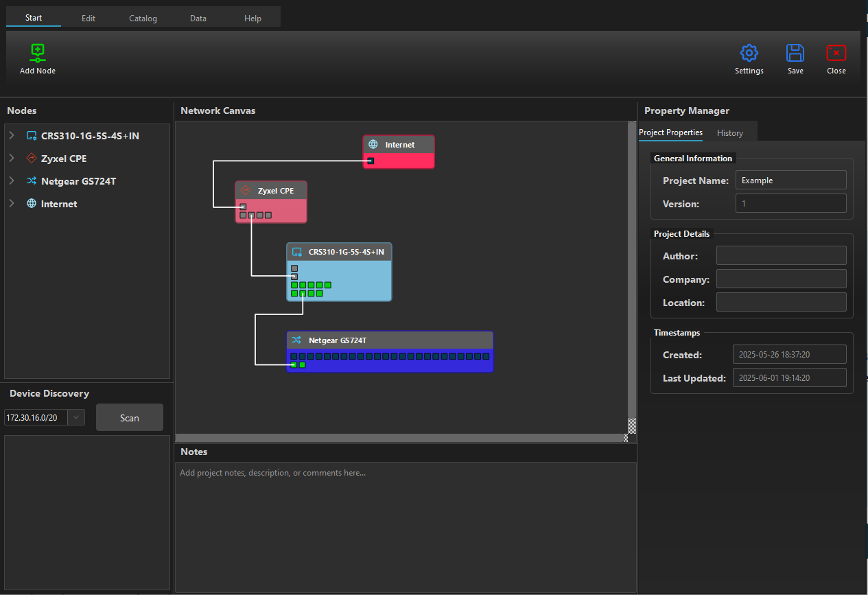The image size is (868, 595).
Task: Open the Help tab
Action: [253, 18]
